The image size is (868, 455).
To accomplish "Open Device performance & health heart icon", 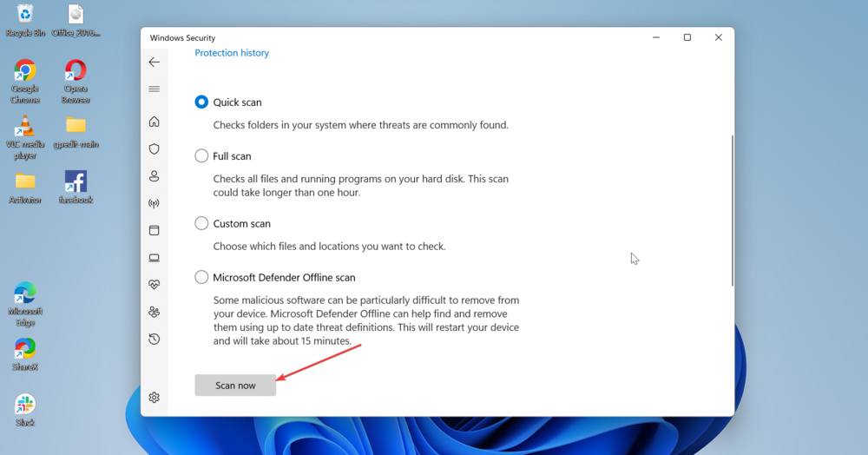I will pos(155,285).
